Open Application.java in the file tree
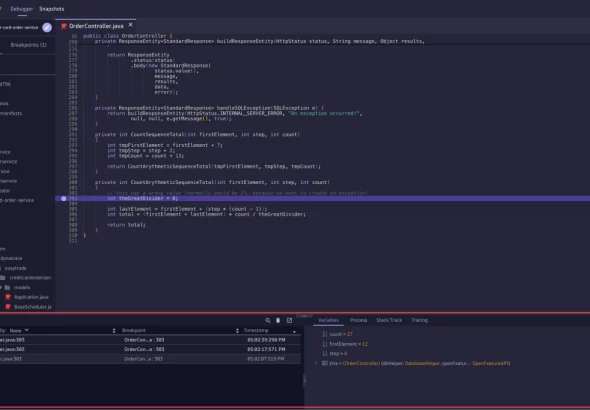 [31, 297]
